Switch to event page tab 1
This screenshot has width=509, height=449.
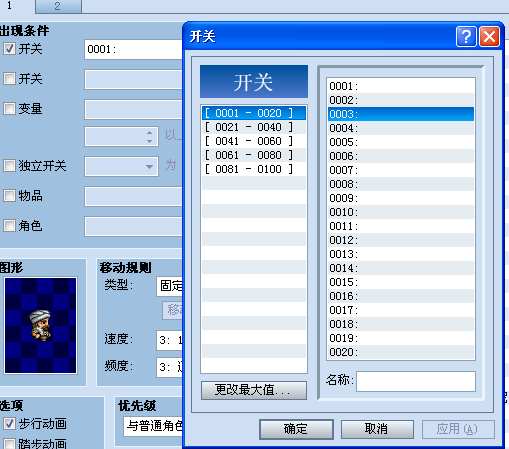coord(9,6)
